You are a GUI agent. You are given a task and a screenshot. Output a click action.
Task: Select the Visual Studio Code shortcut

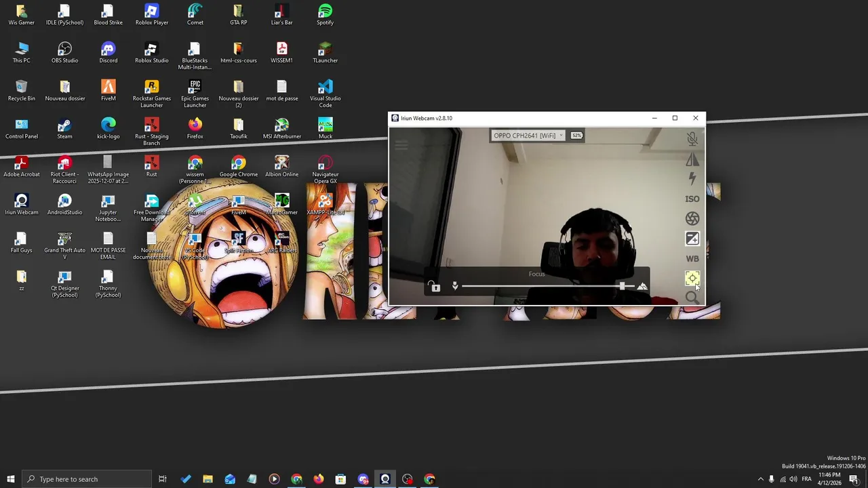tap(325, 94)
